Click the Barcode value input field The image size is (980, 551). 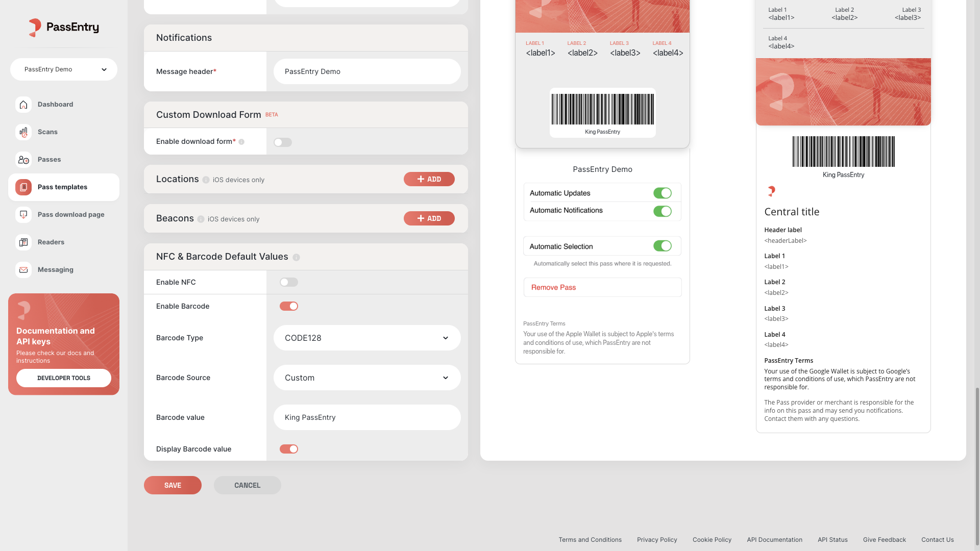coord(367,417)
